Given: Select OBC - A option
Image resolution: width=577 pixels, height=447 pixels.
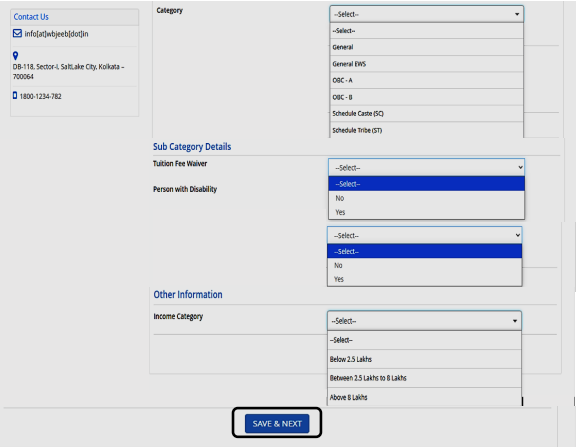Looking at the screenshot, I should (426, 81).
